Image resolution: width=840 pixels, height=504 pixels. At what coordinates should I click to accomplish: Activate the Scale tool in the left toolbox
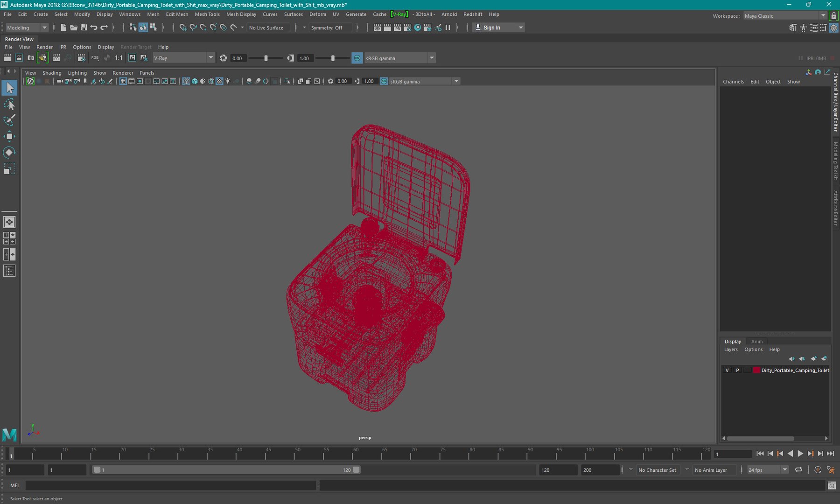coord(9,168)
